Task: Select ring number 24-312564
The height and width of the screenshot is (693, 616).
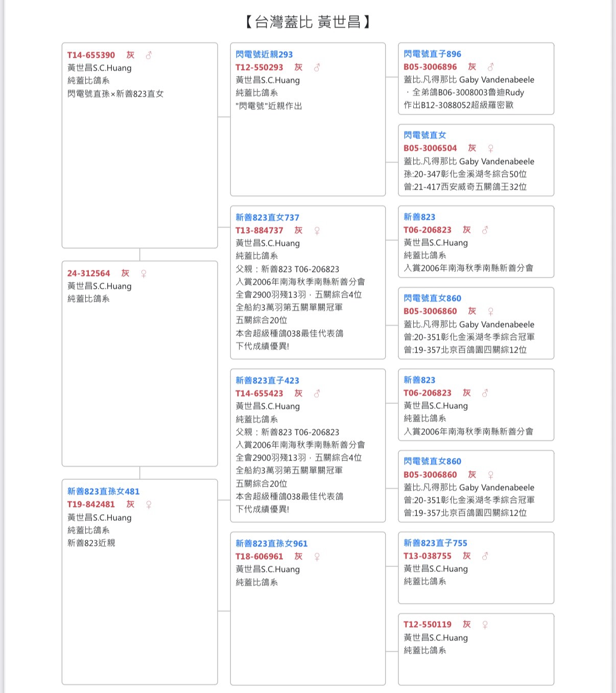Action: click(89, 273)
